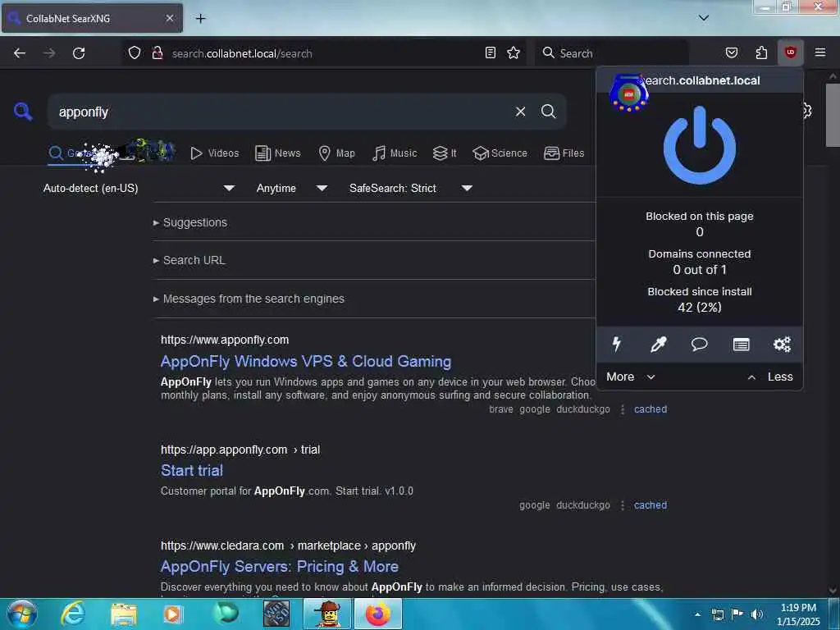Click volume speaker tray icon
This screenshot has width=840, height=630.
[x=756, y=614]
